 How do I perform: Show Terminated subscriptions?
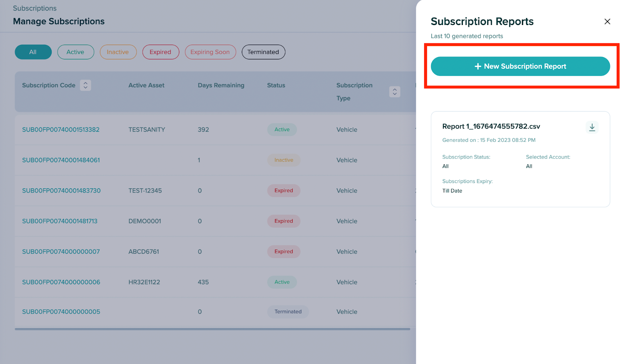point(263,52)
